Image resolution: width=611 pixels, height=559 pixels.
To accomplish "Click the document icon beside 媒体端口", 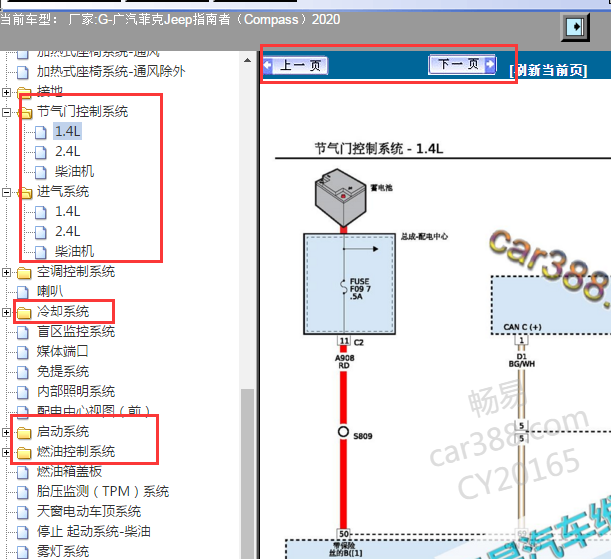I will (23, 352).
